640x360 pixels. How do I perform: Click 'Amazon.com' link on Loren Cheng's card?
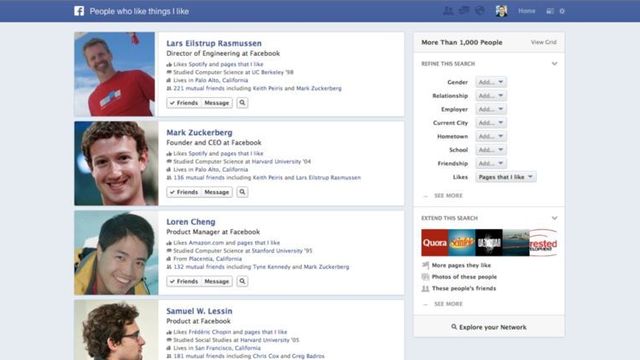tap(205, 242)
